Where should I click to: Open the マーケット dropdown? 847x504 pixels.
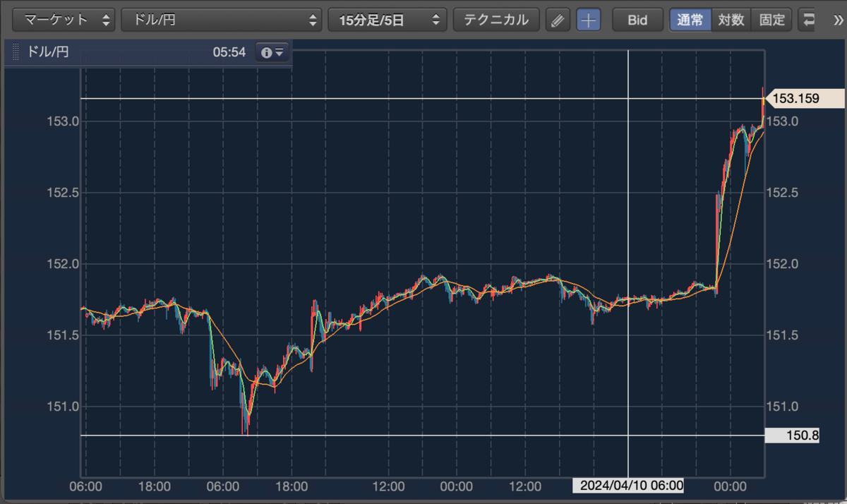click(64, 20)
